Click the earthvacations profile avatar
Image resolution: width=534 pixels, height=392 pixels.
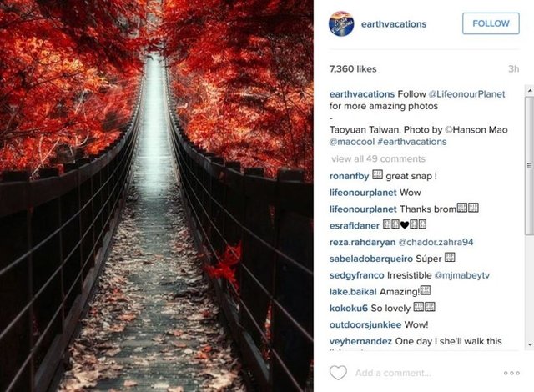pos(342,24)
